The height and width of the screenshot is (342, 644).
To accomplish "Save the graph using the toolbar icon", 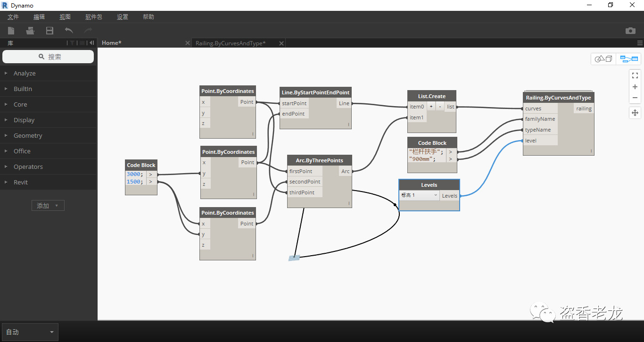I will 50,31.
